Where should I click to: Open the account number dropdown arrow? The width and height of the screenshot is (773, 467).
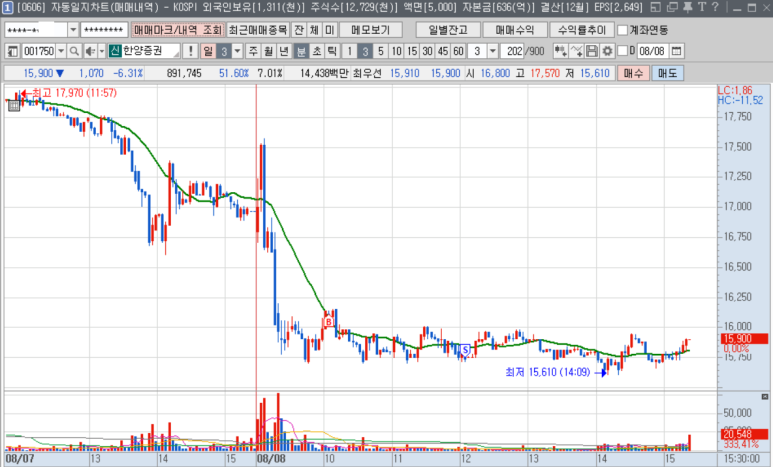pyautogui.click(x=73, y=30)
